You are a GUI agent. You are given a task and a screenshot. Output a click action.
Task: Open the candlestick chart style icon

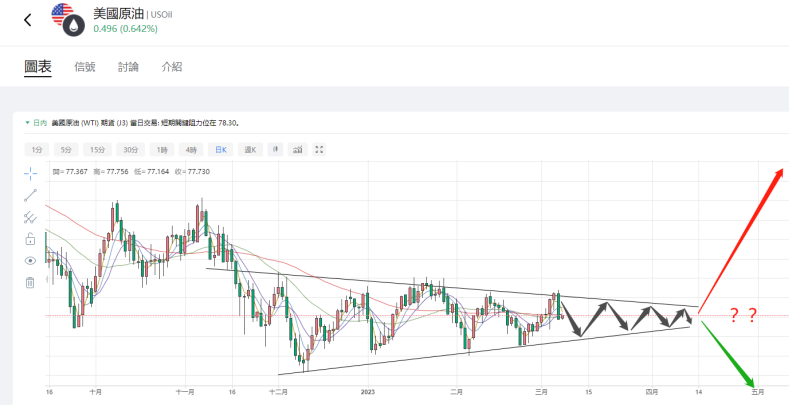coord(273,149)
